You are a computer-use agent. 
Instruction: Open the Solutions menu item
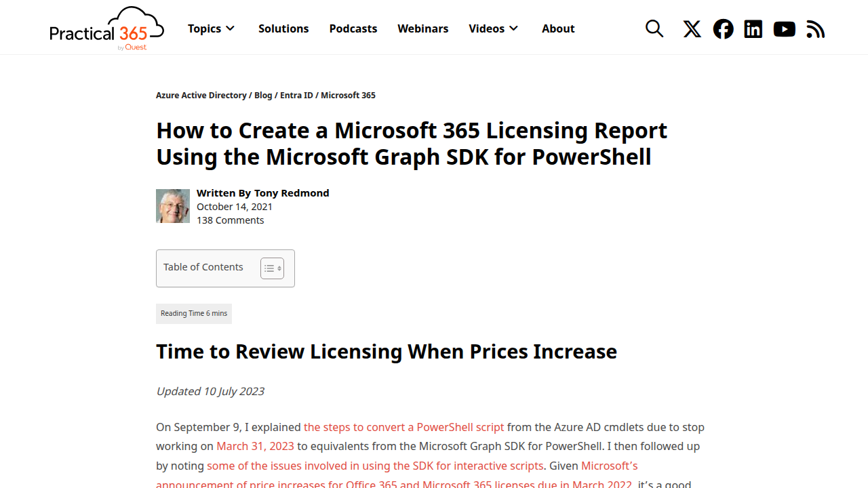pyautogui.click(x=283, y=28)
